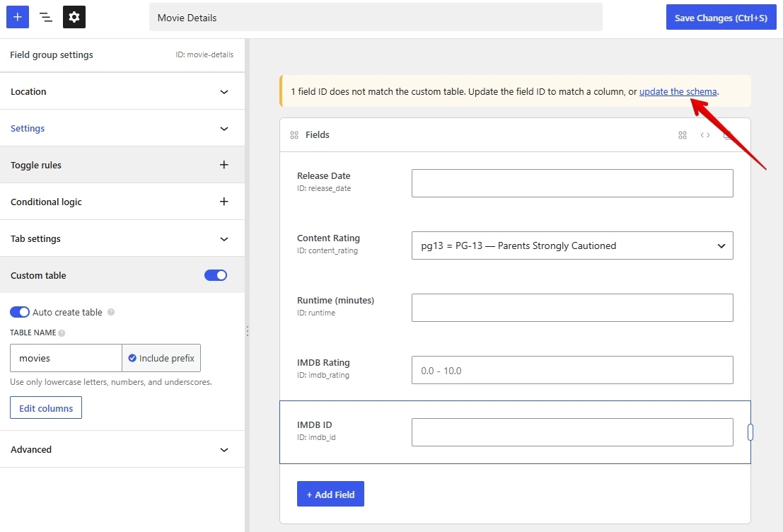Click the Field group settings heading
This screenshot has width=783, height=532.
[x=52, y=54]
